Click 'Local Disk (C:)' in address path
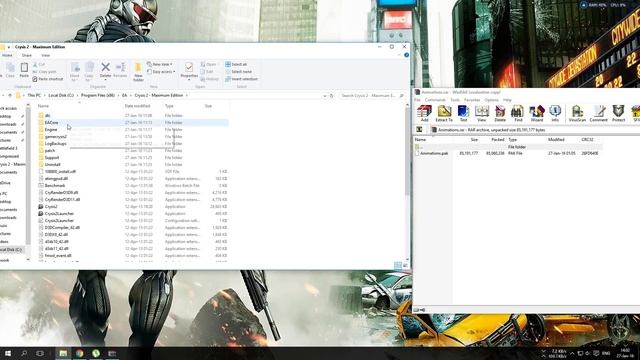Viewport: 640px width, 360px height. pyautogui.click(x=61, y=96)
